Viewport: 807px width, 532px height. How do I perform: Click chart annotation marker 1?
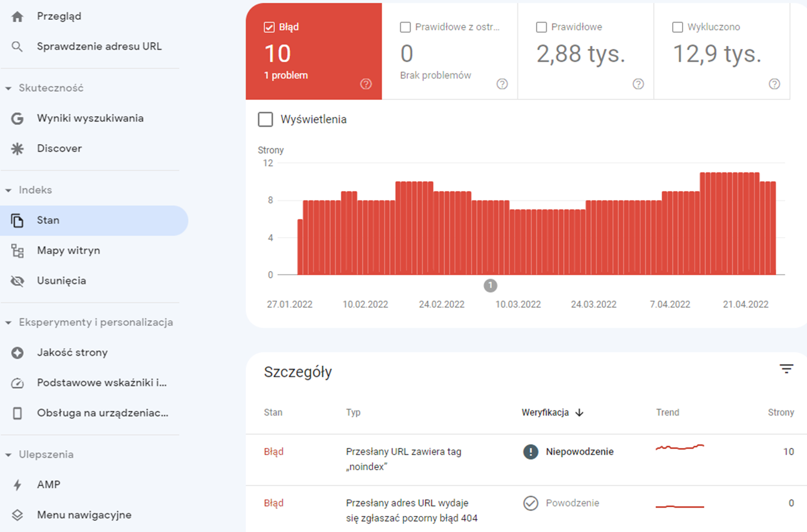[490, 286]
